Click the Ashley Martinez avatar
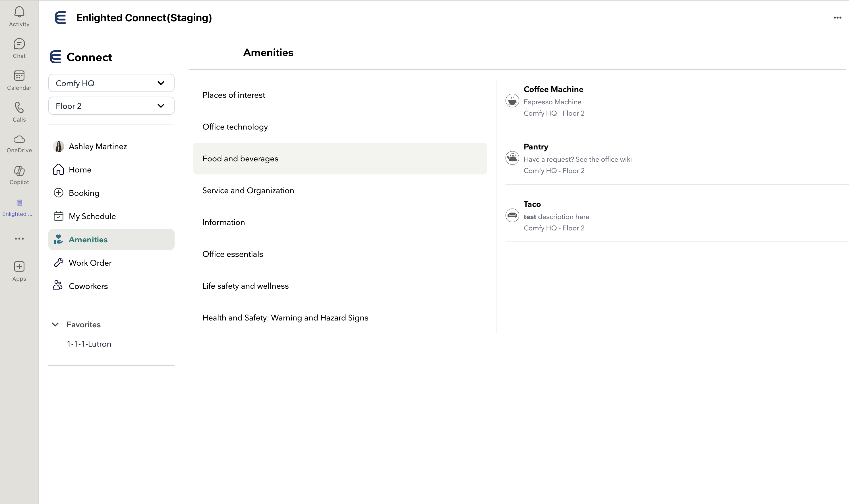The image size is (849, 504). point(59,146)
